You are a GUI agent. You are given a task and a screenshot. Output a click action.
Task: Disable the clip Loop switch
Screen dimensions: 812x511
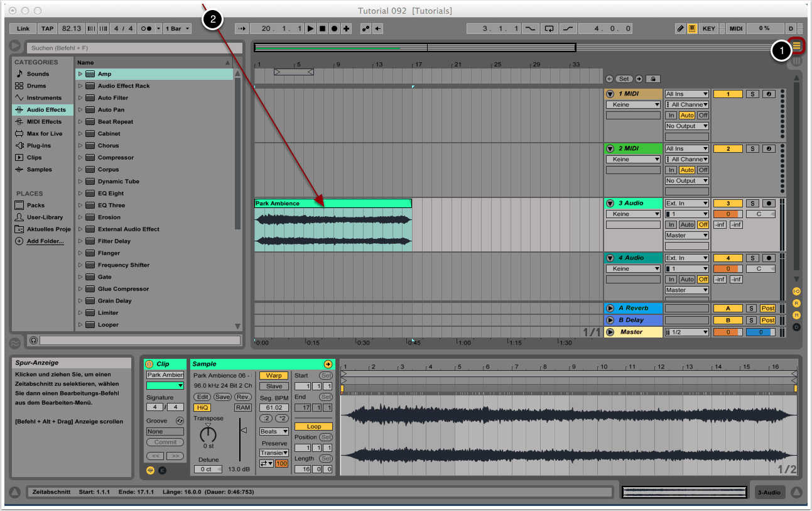tap(313, 426)
